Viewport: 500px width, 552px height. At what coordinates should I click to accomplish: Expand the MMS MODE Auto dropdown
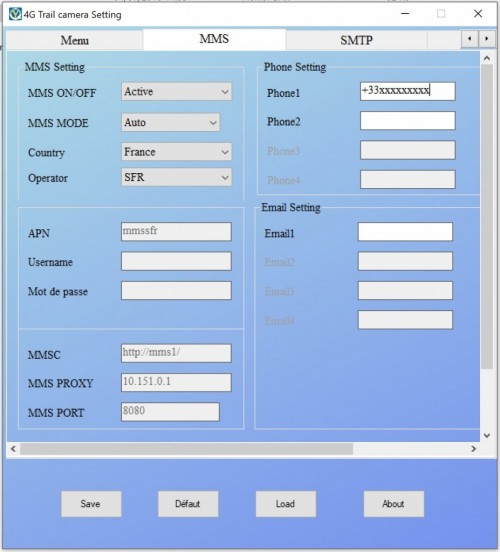[x=171, y=122]
